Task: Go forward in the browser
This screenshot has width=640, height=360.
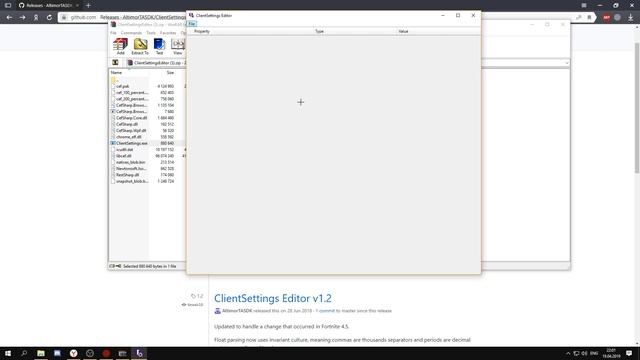Action: 22,18
